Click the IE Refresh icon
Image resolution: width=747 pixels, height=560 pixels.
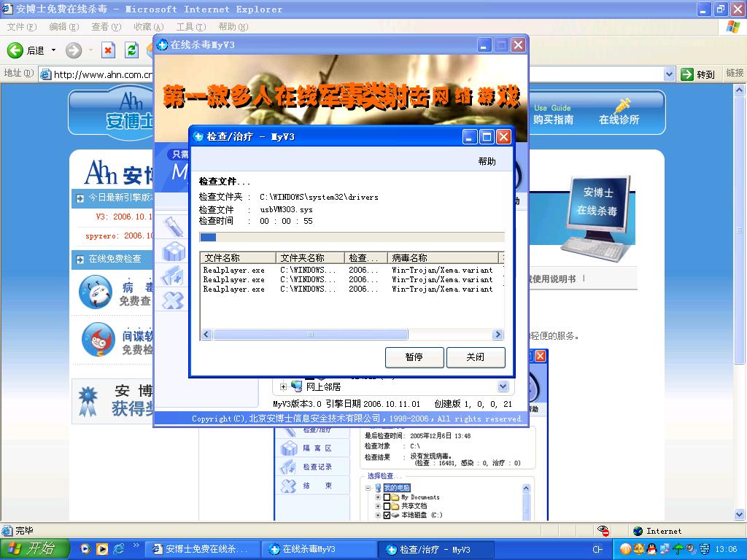(x=131, y=50)
